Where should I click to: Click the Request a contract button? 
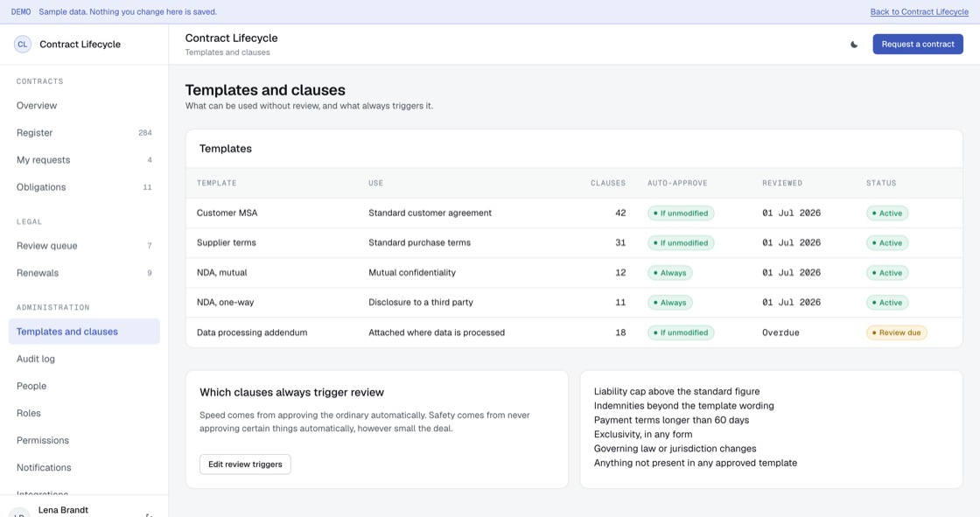[x=918, y=45]
